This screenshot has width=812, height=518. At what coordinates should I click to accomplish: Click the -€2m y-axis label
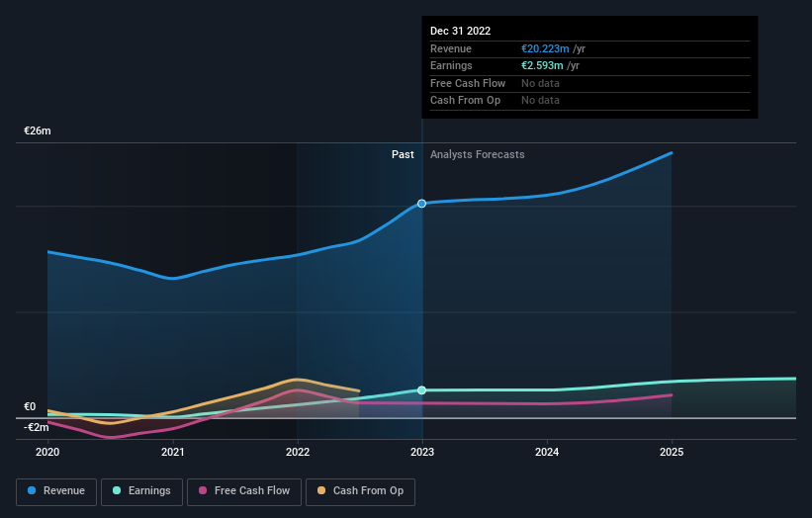(x=37, y=427)
